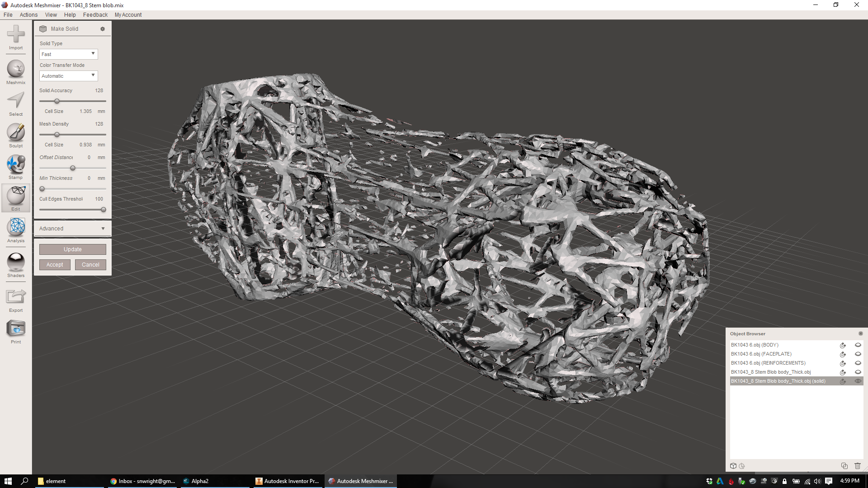Open the File menu
The width and height of the screenshot is (868, 488).
tap(8, 15)
